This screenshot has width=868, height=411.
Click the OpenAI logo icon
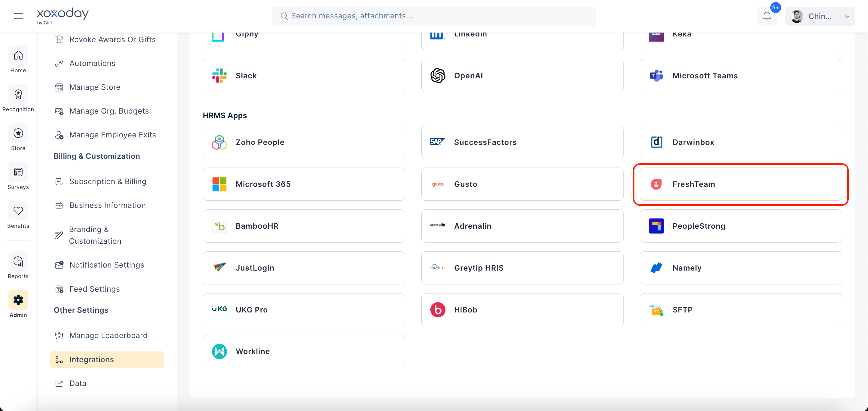tap(438, 76)
